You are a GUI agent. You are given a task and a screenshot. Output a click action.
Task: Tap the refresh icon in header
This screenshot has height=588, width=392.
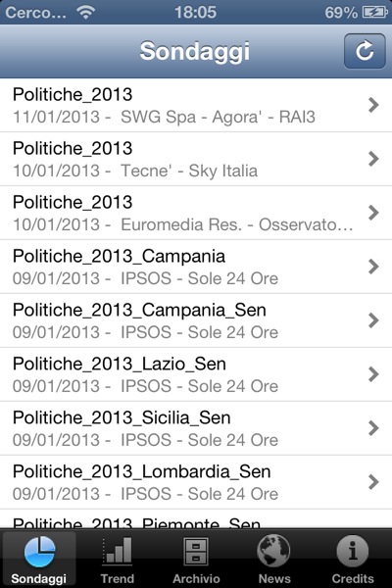[x=365, y=51]
